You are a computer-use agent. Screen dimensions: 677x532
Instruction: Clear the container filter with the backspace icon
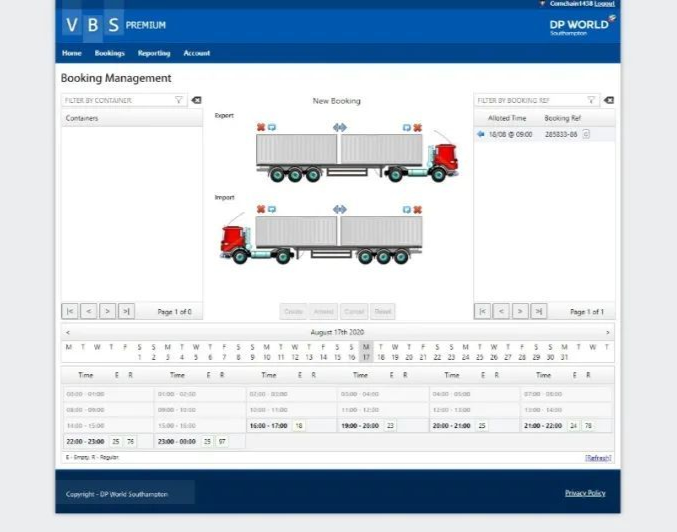(x=196, y=100)
